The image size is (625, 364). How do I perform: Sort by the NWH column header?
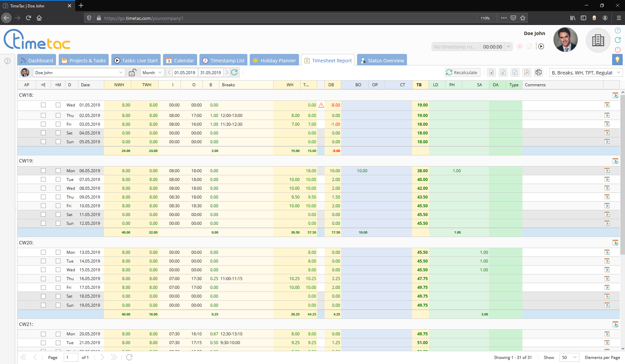click(x=118, y=85)
